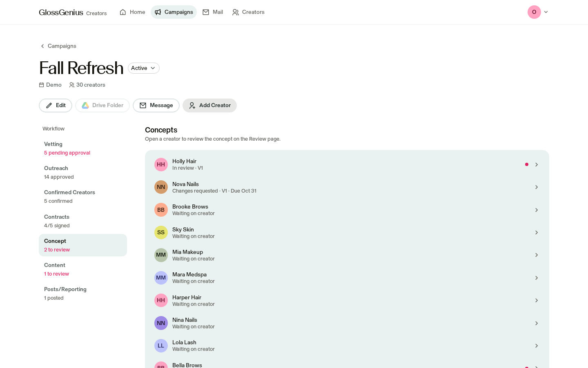Open the Active status dropdown

[144, 68]
